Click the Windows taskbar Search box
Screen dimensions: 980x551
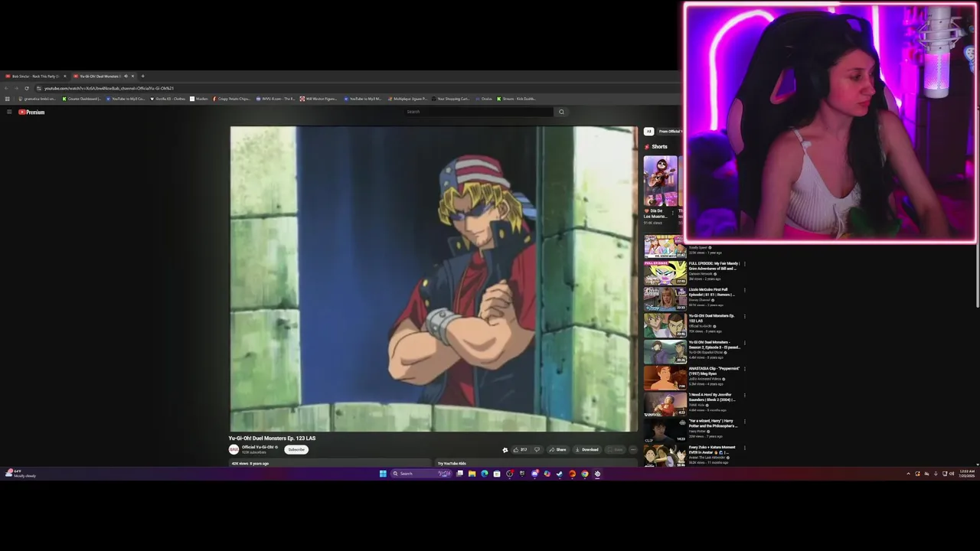(x=422, y=474)
